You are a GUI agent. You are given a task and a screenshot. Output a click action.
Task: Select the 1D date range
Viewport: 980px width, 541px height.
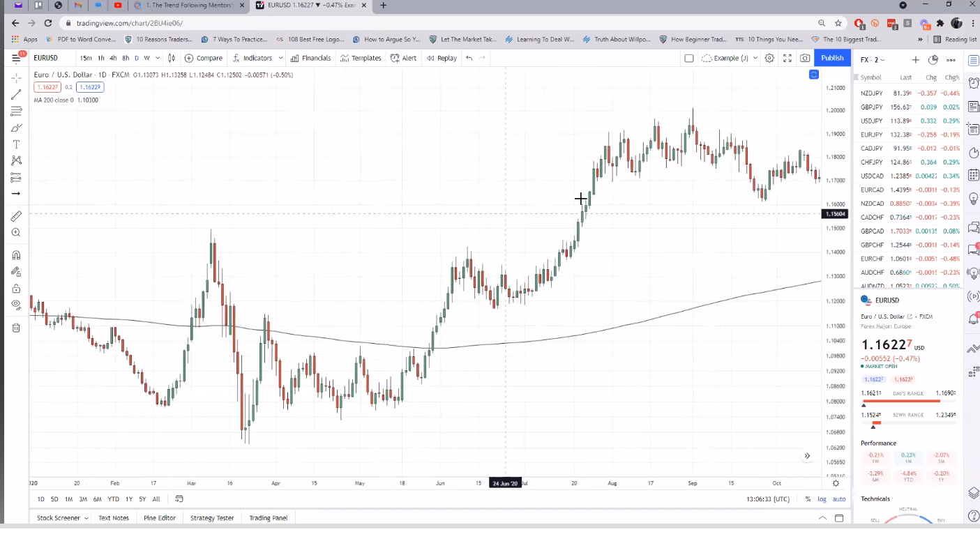coord(40,498)
